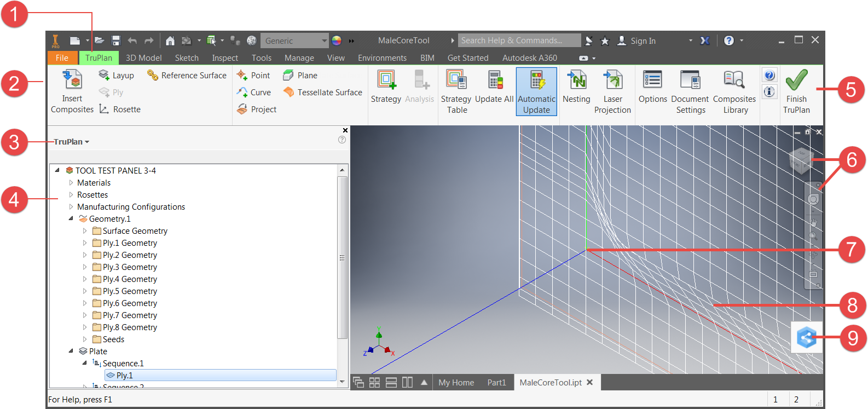Image resolution: width=868 pixels, height=409 pixels.
Task: Switch to the Sketch tab
Action: click(187, 58)
